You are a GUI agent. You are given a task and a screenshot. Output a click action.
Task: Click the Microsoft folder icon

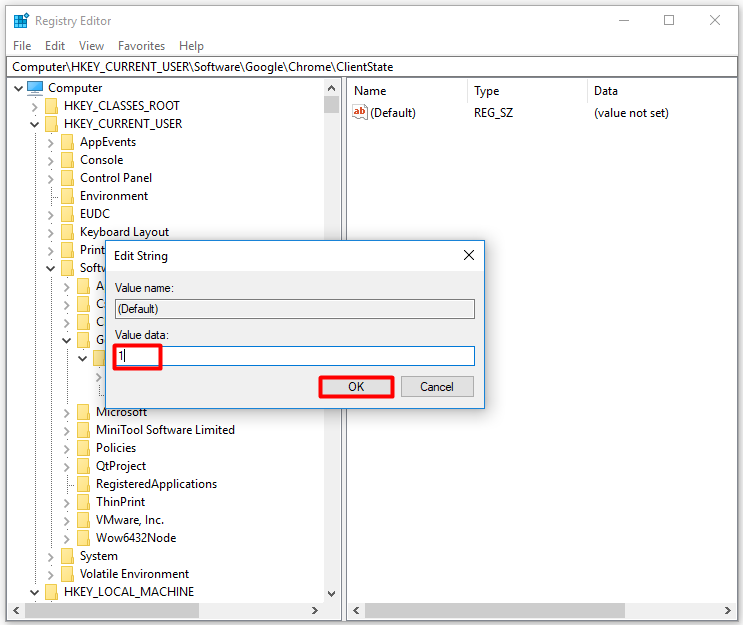pos(83,412)
